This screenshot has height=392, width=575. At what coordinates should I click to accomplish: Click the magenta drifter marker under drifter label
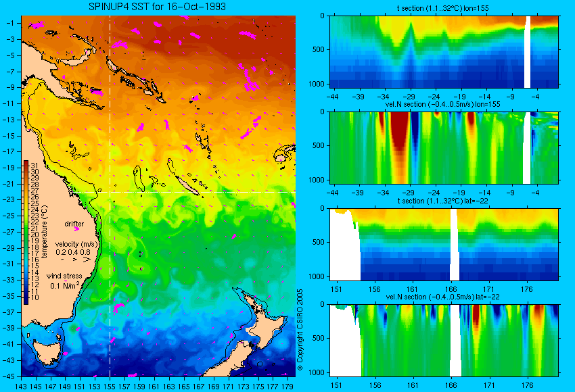point(76,229)
